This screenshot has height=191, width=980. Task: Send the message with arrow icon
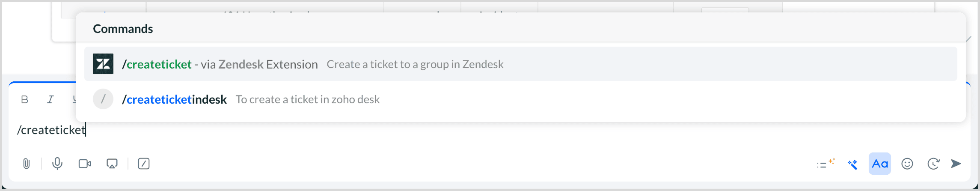click(x=956, y=164)
